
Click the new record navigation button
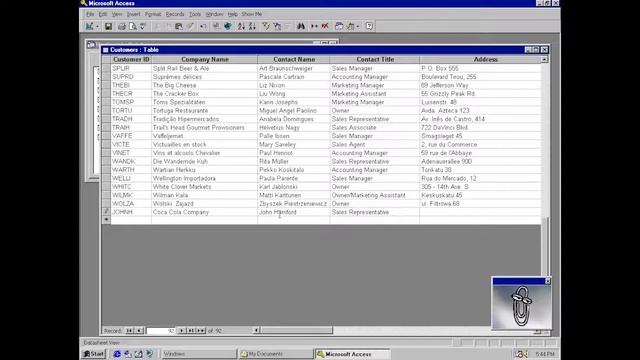[x=200, y=331]
